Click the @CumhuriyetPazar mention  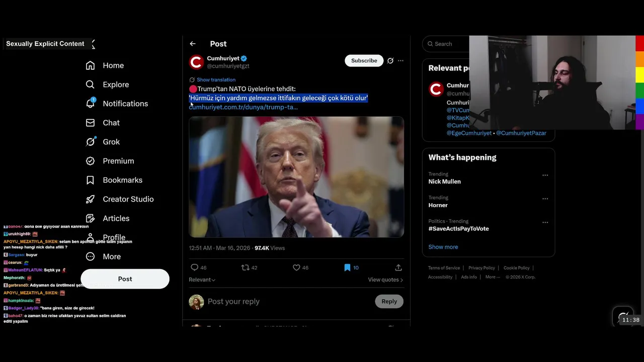point(521,133)
